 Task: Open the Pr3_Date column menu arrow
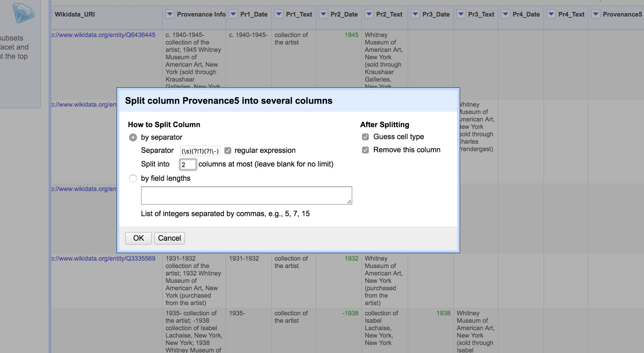pyautogui.click(x=415, y=14)
